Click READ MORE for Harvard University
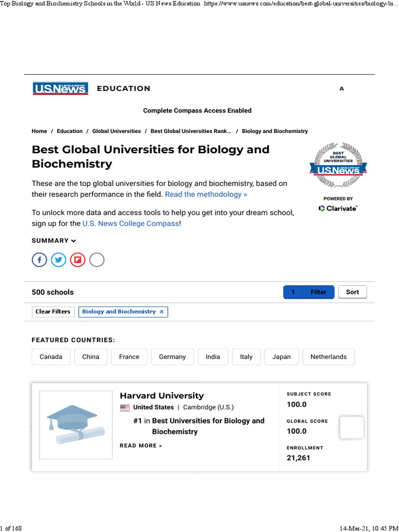 [141, 446]
